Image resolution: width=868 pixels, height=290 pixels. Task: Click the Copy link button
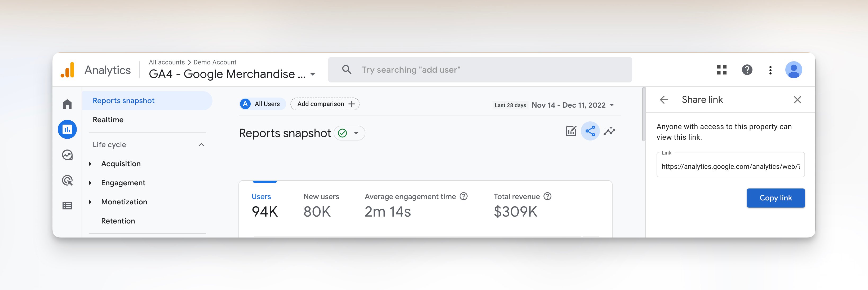775,198
